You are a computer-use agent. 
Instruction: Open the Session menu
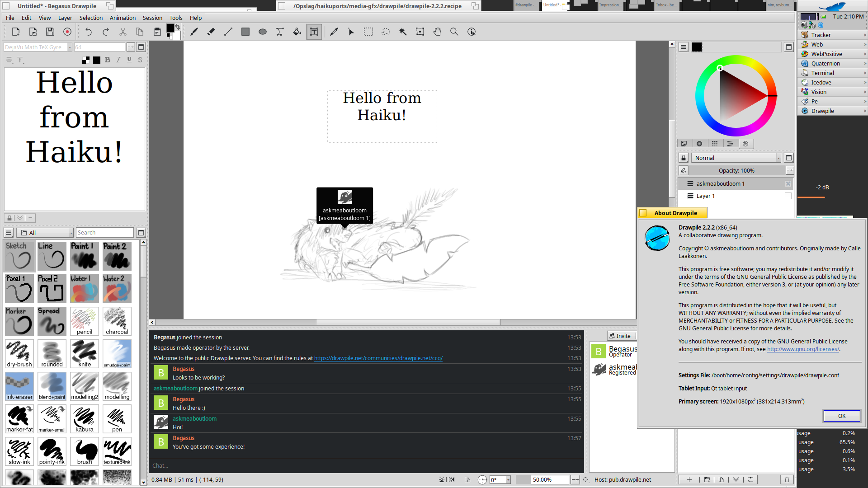point(152,18)
